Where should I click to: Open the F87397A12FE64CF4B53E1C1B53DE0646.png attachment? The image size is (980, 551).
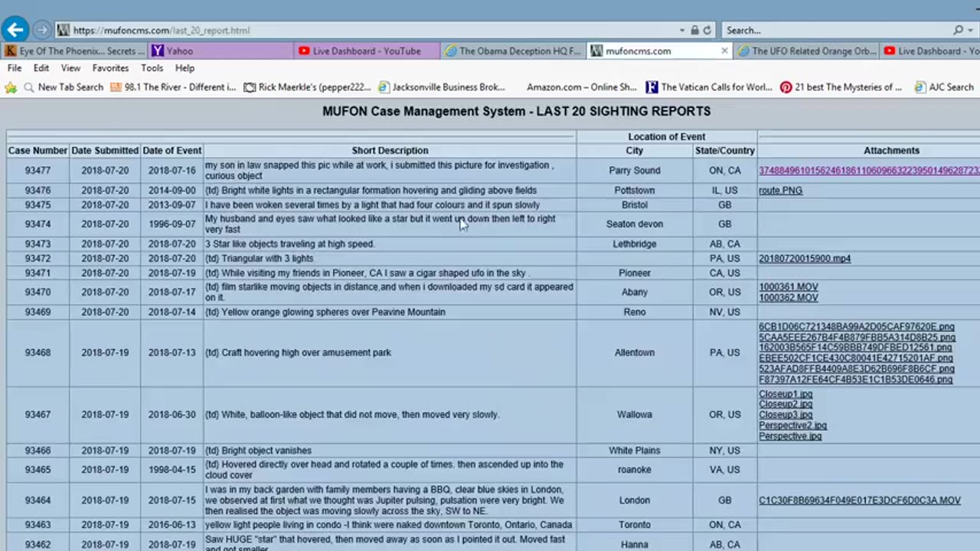point(855,380)
